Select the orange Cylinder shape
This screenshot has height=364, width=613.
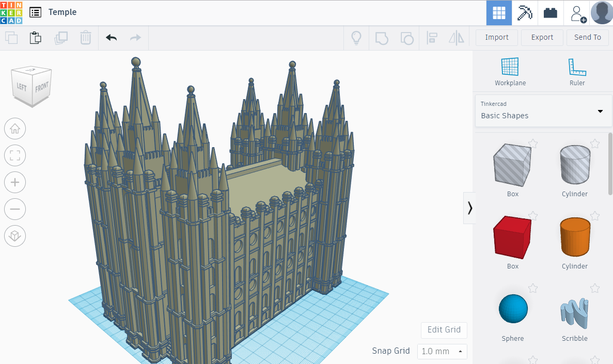pos(575,238)
